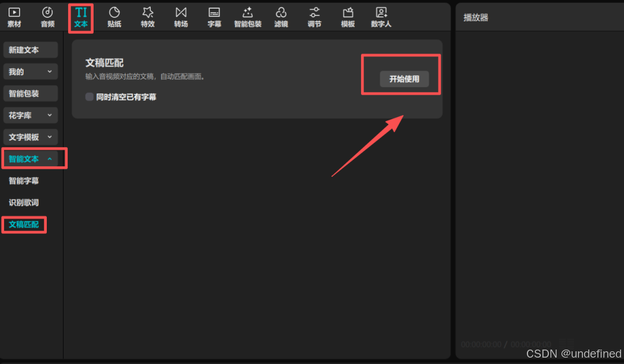The width and height of the screenshot is (624, 364).
Task: Click the 新建文本 sidebar item
Action: coord(31,50)
